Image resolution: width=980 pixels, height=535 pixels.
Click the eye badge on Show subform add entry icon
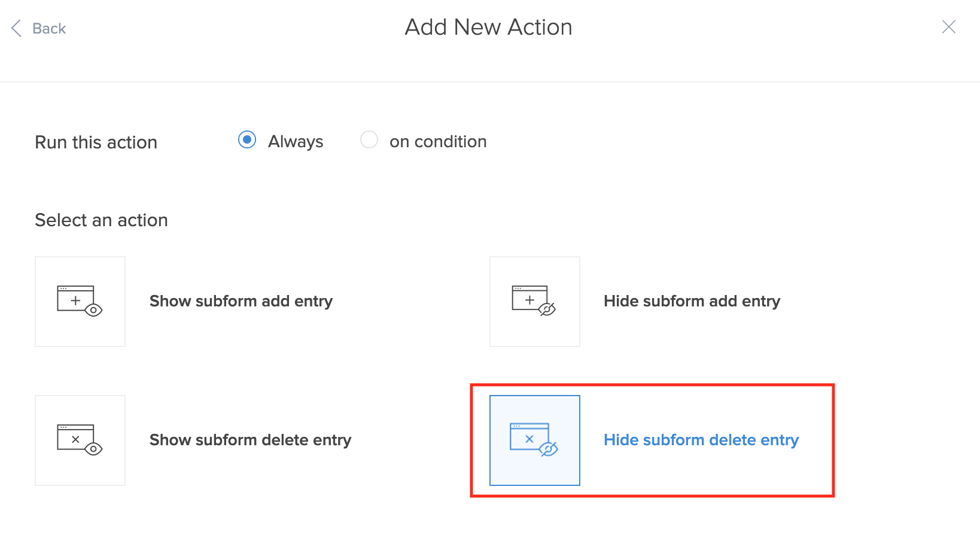coord(94,310)
